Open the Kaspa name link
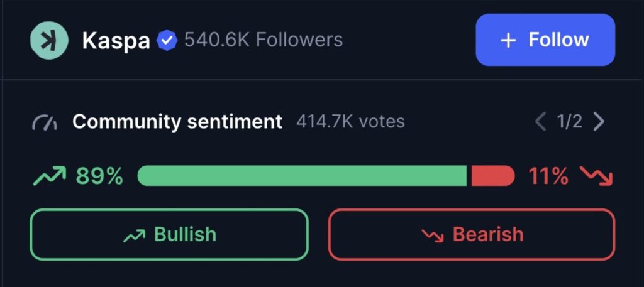The height and width of the screenshot is (287, 644). [116, 41]
